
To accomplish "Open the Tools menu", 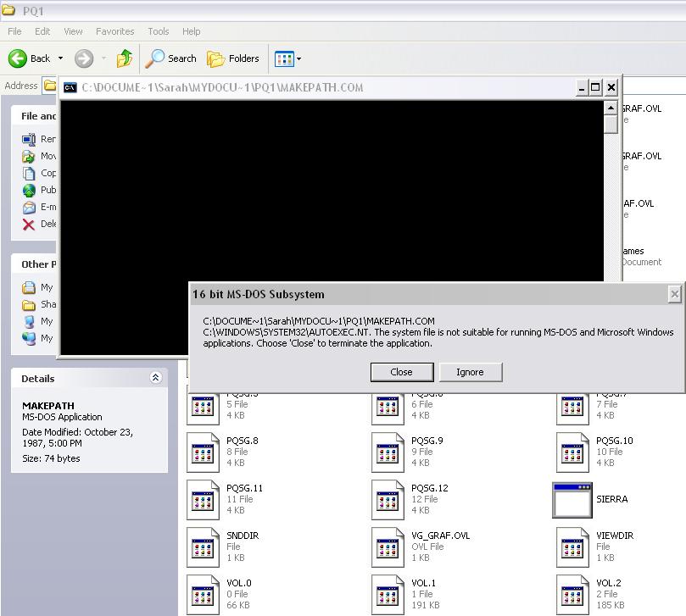I will [x=159, y=31].
